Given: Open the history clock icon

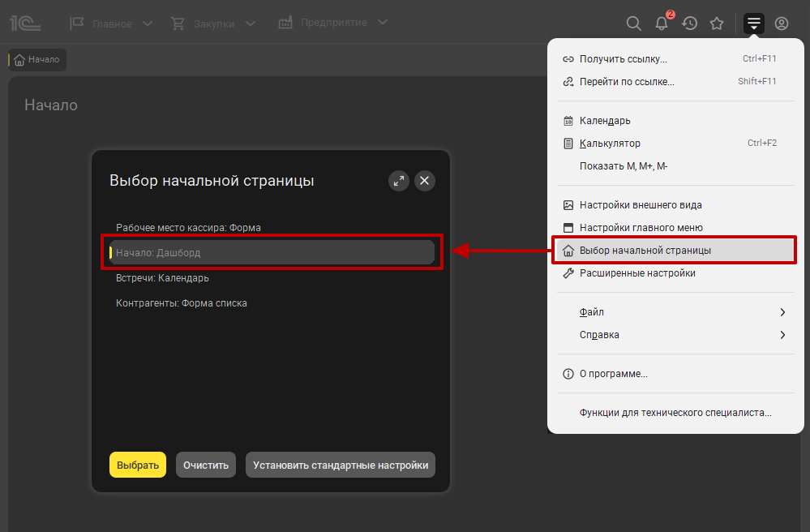Looking at the screenshot, I should (690, 24).
